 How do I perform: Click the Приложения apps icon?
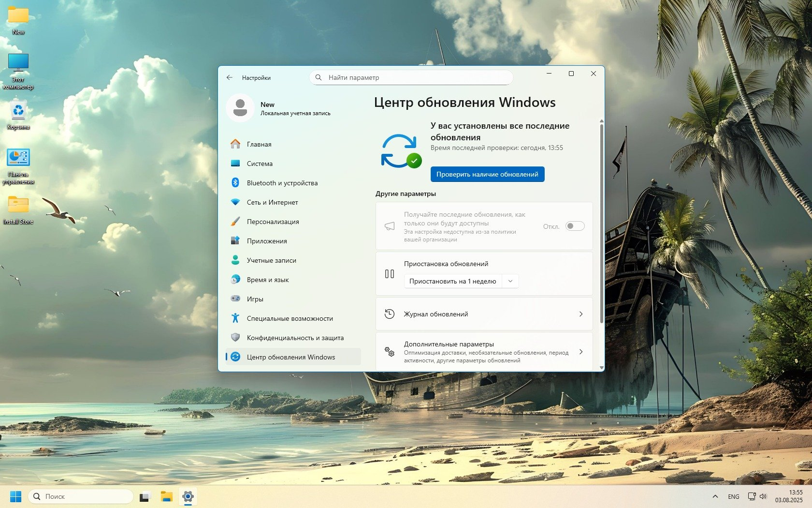(235, 241)
